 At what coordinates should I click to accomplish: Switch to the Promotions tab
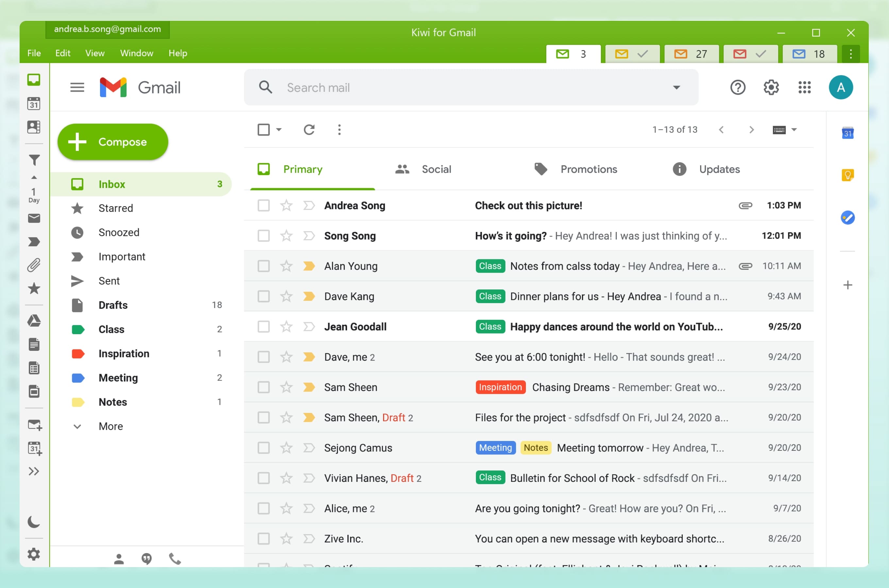[x=589, y=169]
